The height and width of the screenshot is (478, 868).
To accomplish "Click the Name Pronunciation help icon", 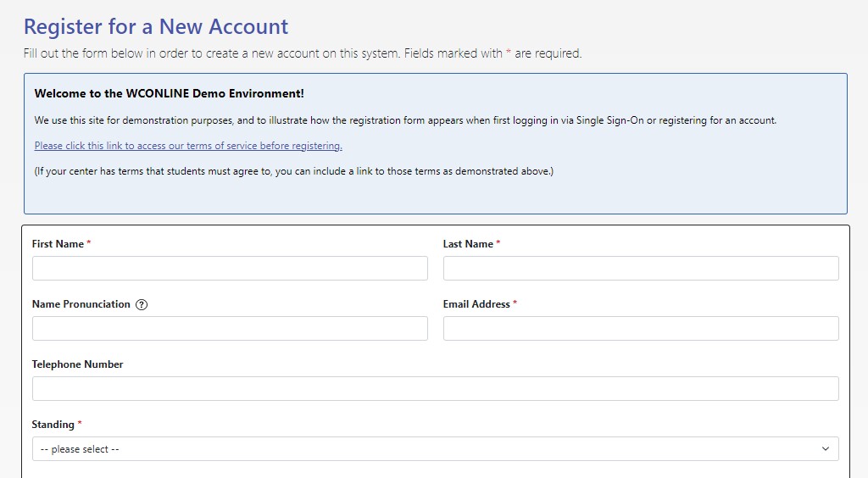I will point(142,305).
